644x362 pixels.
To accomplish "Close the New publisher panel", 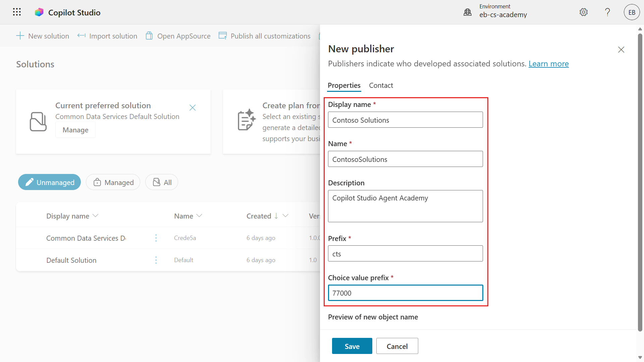I will pos(621,50).
